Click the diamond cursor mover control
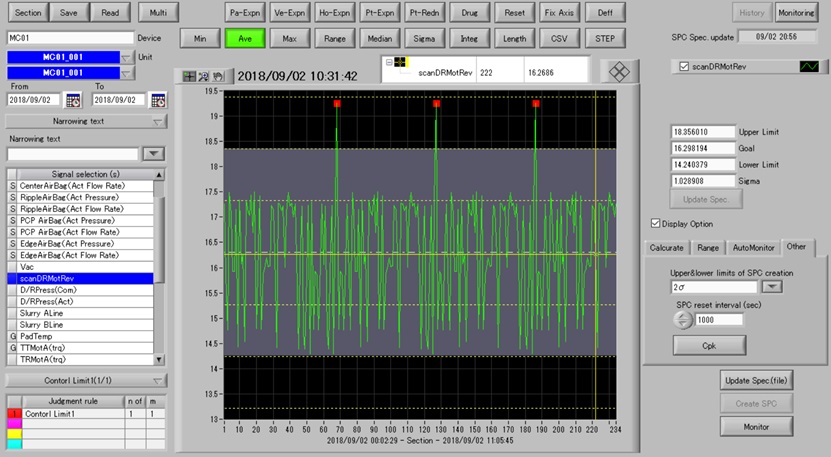 (618, 72)
